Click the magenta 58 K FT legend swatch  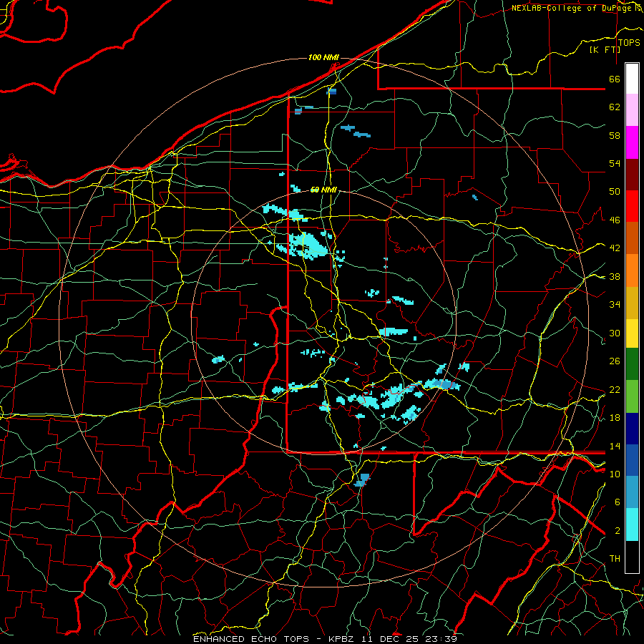tap(632, 142)
